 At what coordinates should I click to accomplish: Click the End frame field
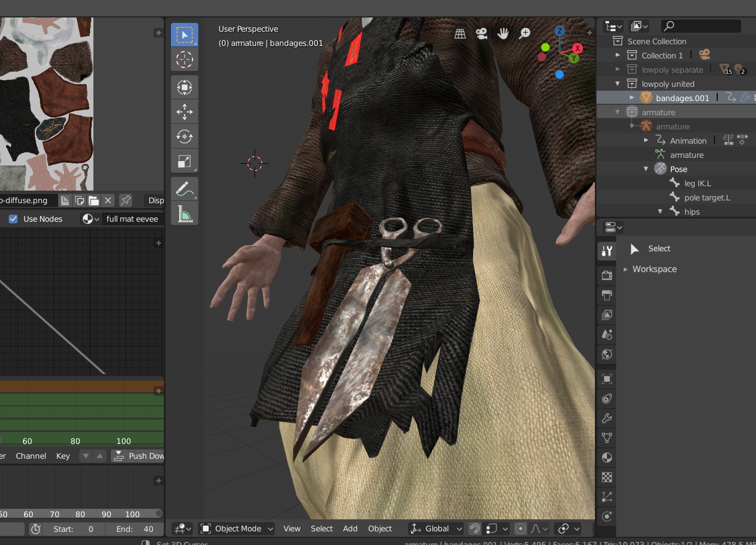click(x=133, y=529)
